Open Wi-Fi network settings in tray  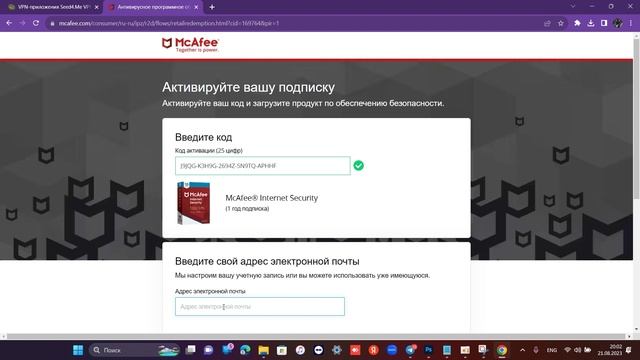pyautogui.click(x=567, y=350)
